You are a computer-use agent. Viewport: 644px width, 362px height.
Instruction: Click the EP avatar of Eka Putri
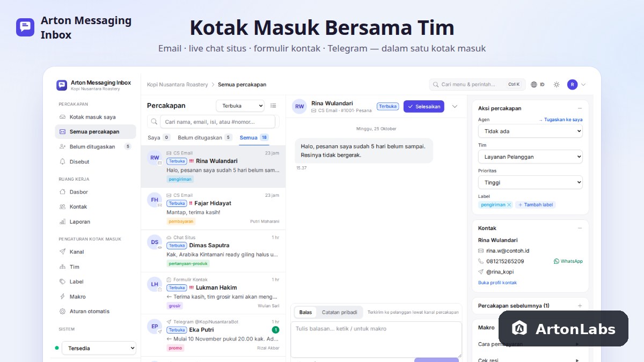point(155,326)
